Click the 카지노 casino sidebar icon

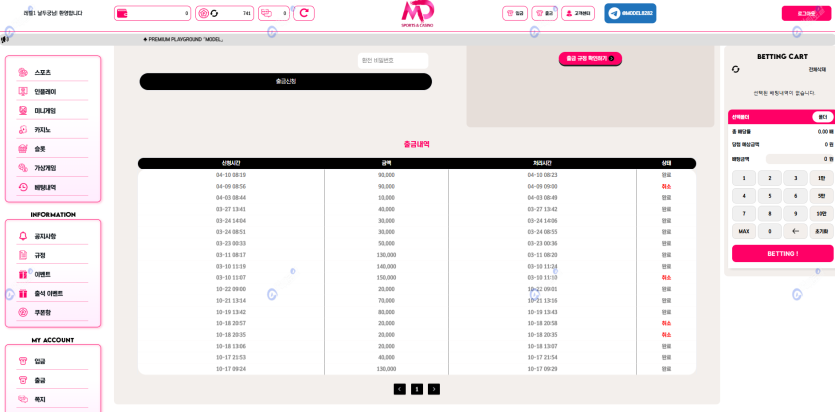[x=23, y=130]
